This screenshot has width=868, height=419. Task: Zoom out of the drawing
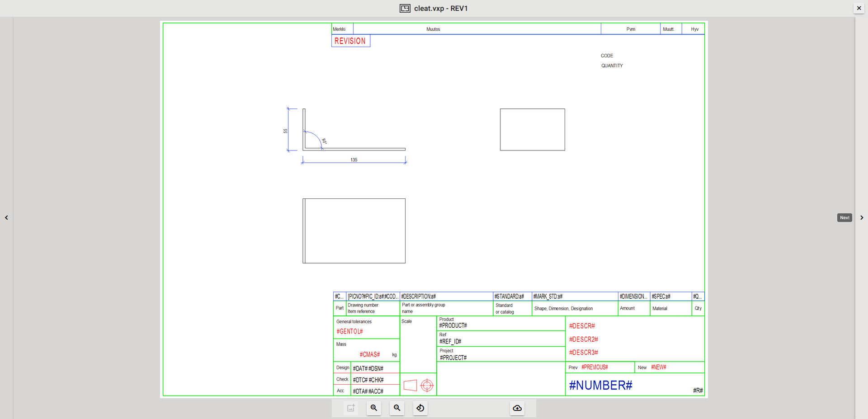(x=397, y=408)
